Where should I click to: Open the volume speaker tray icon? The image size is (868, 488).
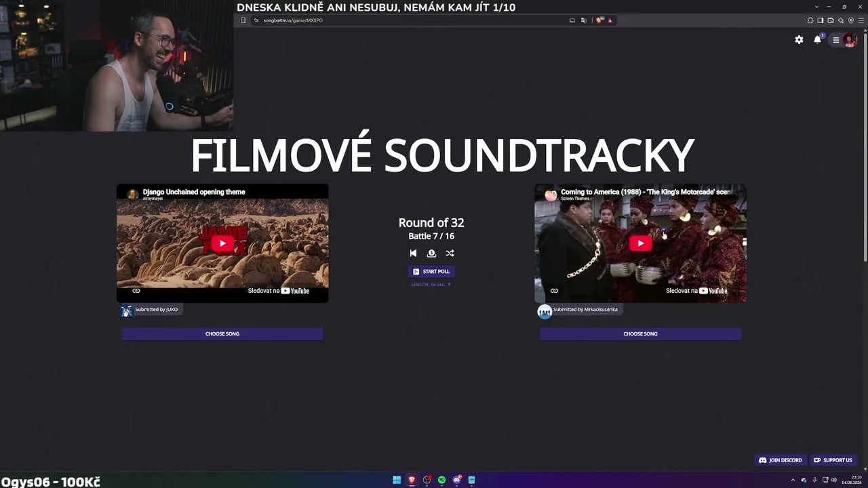[x=833, y=480]
